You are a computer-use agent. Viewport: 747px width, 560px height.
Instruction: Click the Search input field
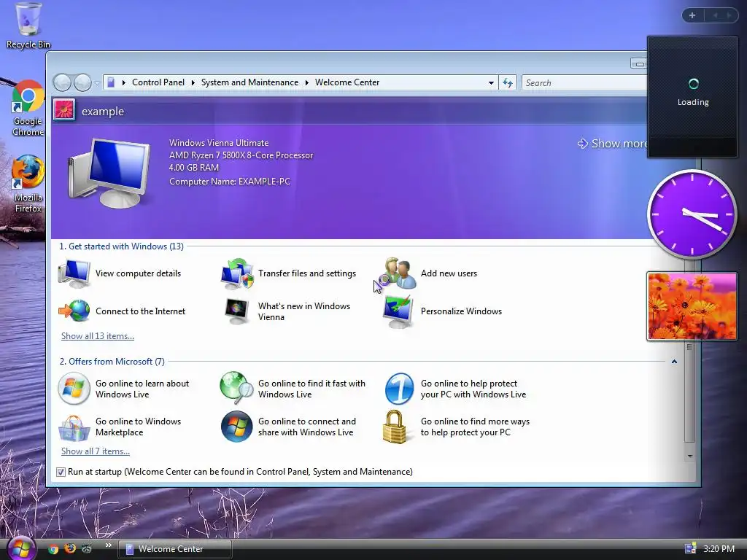(584, 83)
